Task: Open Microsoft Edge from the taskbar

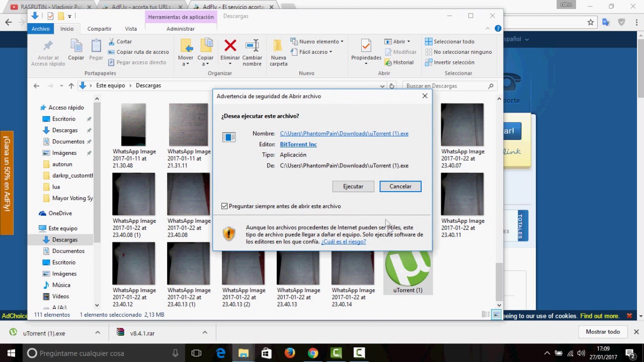Action: [221, 353]
